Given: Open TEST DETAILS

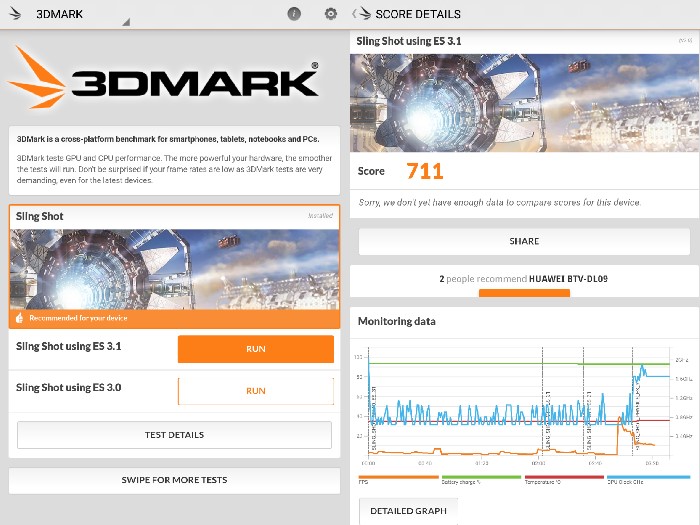Looking at the screenshot, I should click(x=174, y=435).
